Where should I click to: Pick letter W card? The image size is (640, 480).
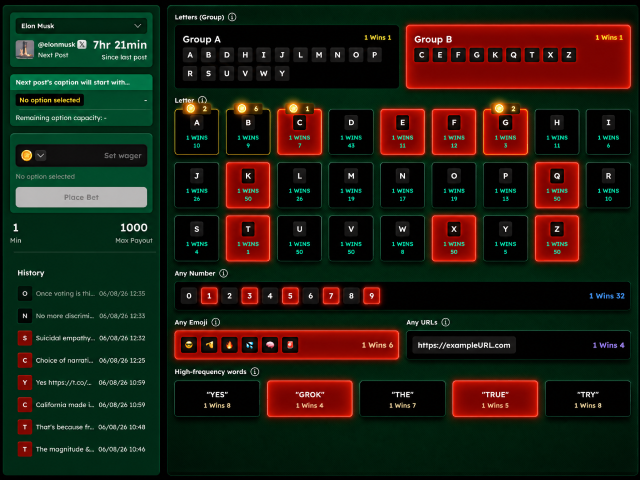click(402, 238)
